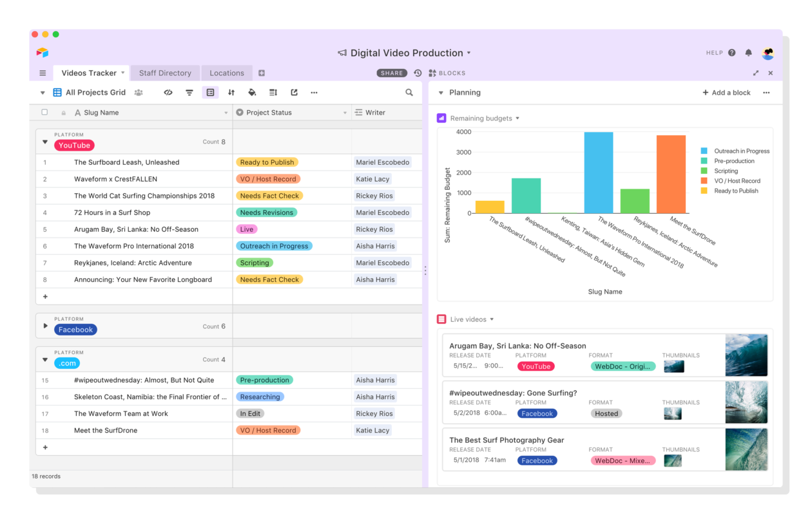Open the row coloring paint bucket
The width and height of the screenshot is (812, 517).
(252, 93)
